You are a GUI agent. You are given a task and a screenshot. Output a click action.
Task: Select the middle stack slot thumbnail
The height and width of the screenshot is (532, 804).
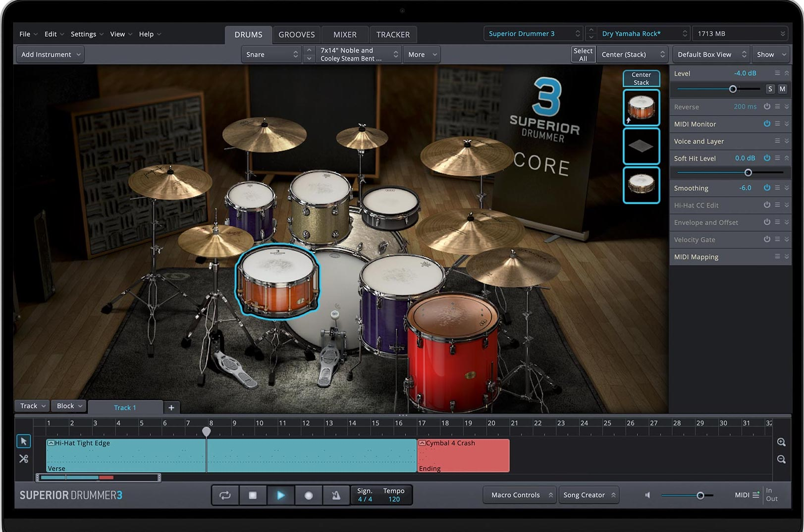(641, 146)
